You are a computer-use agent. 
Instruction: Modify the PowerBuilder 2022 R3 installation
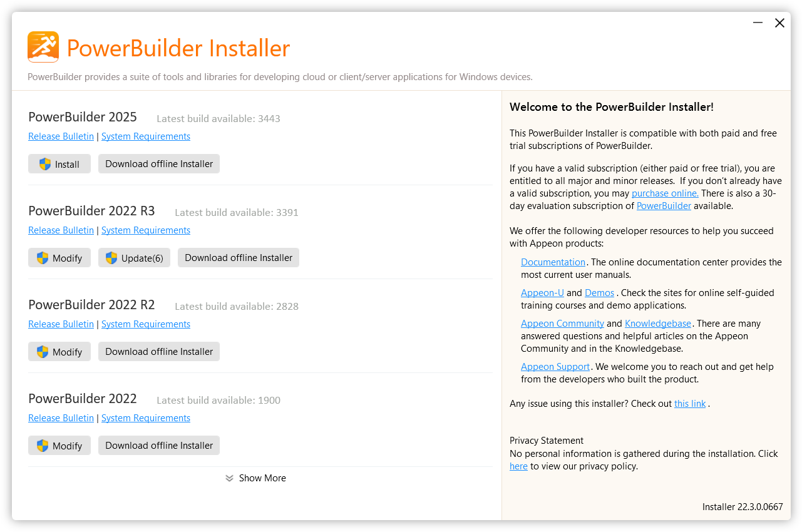[x=59, y=258]
